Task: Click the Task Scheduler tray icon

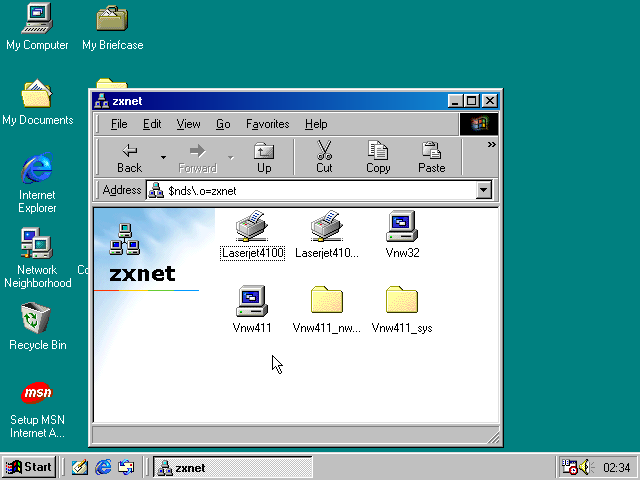Action: (x=569, y=467)
